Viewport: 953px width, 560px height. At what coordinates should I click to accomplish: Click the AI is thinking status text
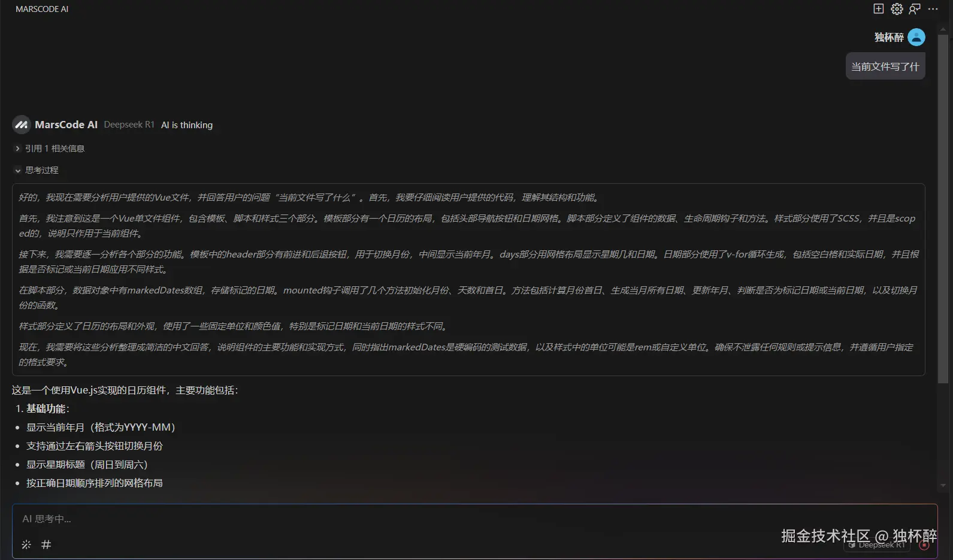coord(187,125)
